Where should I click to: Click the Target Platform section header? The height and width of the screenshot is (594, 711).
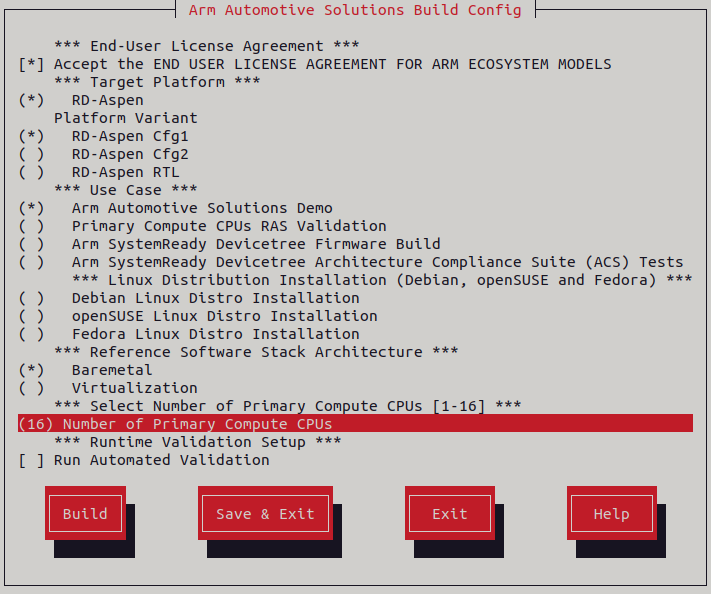[x=157, y=82]
